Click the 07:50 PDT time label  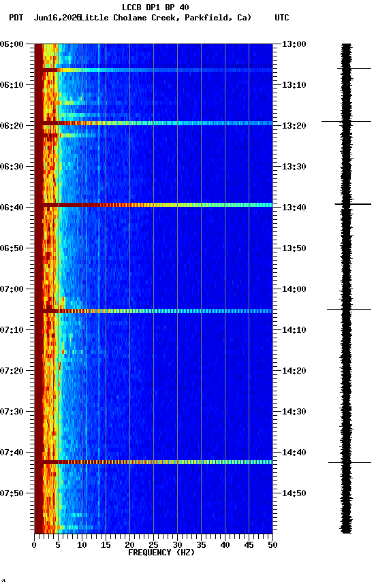pos(12,493)
